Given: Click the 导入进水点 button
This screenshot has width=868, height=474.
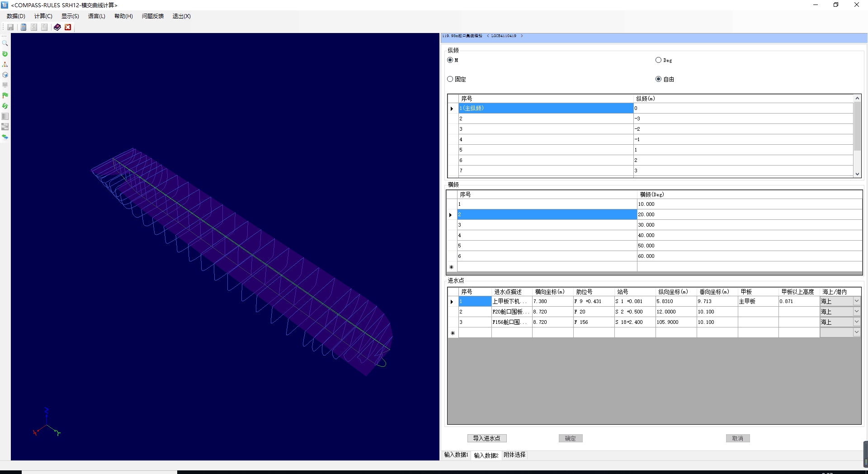Looking at the screenshot, I should (486, 438).
